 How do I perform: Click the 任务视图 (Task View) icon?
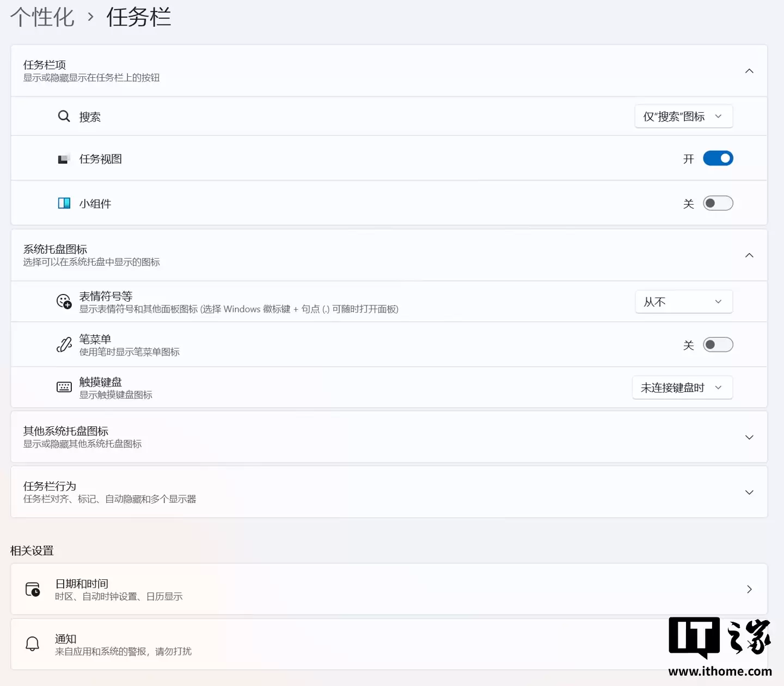pyautogui.click(x=64, y=158)
